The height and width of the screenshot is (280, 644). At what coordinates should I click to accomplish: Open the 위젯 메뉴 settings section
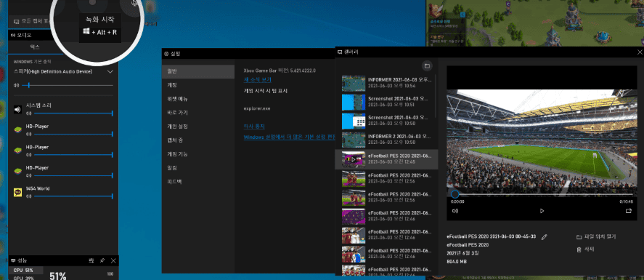[x=198, y=99]
